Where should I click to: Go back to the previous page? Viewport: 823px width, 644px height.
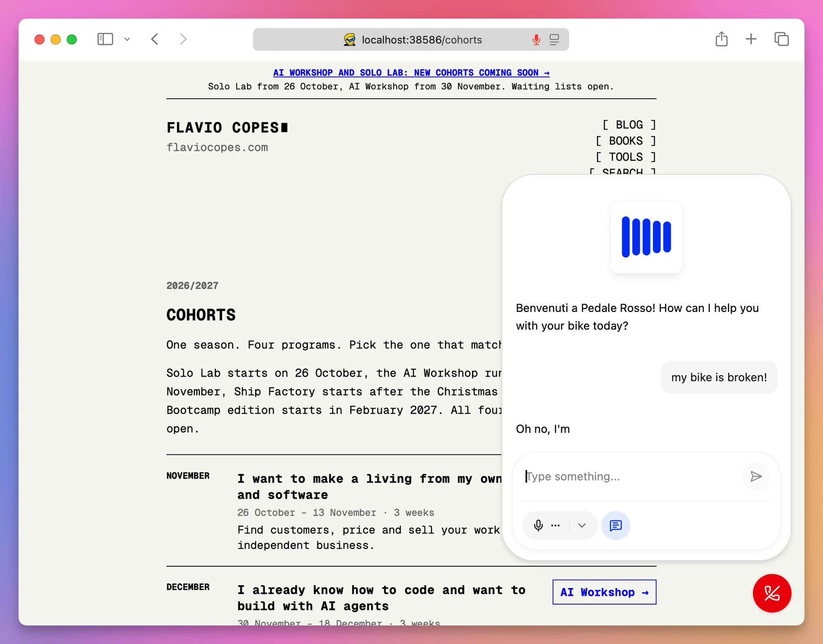click(155, 40)
